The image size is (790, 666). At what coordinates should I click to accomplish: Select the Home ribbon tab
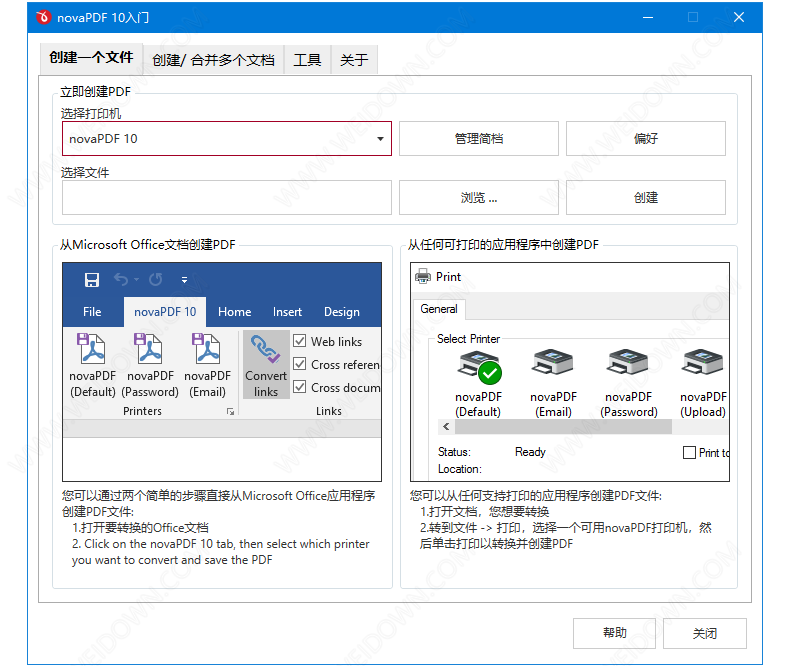tap(234, 312)
